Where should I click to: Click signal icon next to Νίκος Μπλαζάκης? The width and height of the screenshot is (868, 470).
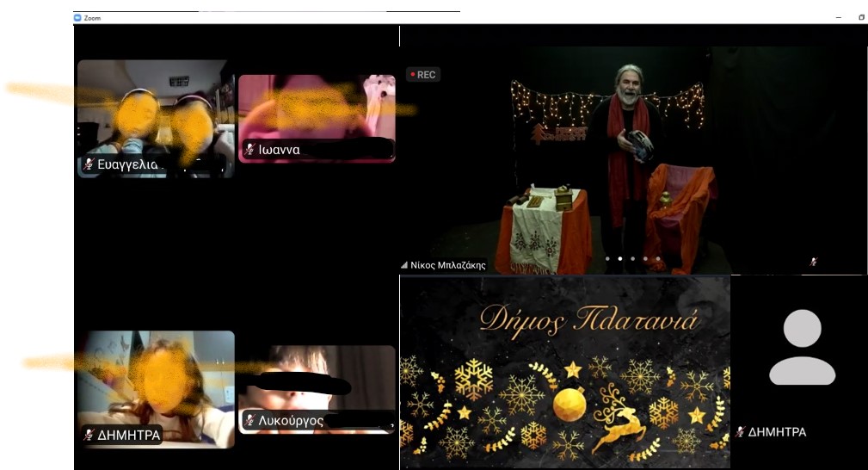pyautogui.click(x=404, y=265)
